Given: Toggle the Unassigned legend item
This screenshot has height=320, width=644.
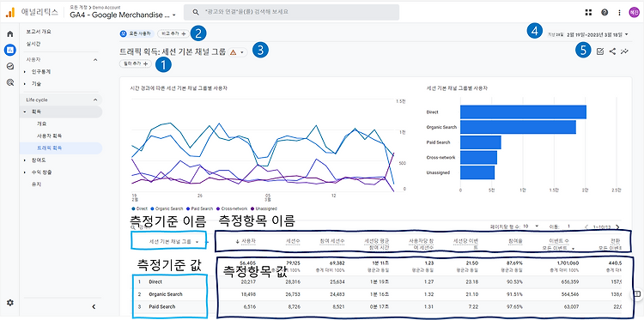Looking at the screenshot, I should 263,208.
